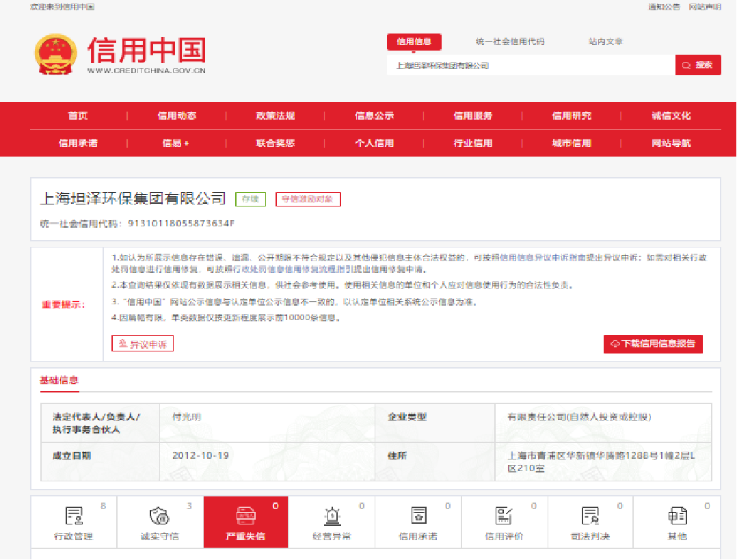Image resolution: width=737 pixels, height=560 pixels.
Task: Select the 统一社会信用代码 search tab
Action: pos(510,42)
